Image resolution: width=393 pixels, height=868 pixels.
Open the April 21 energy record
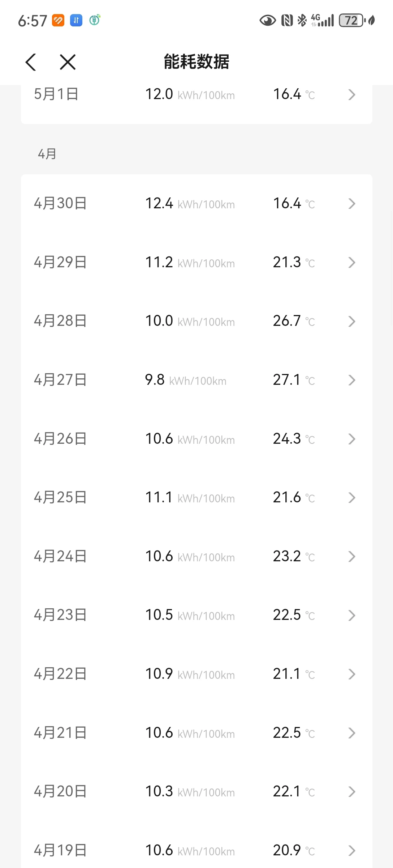coord(196,733)
